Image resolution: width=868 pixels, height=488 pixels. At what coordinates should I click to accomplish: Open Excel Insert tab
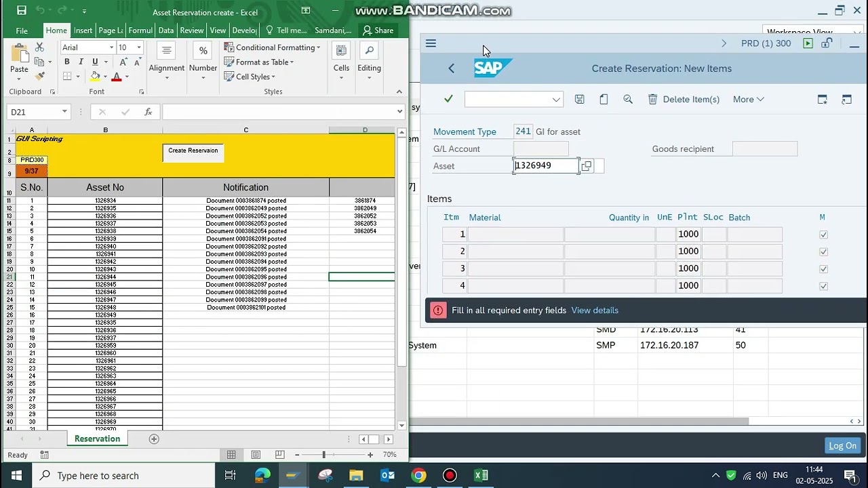83,30
